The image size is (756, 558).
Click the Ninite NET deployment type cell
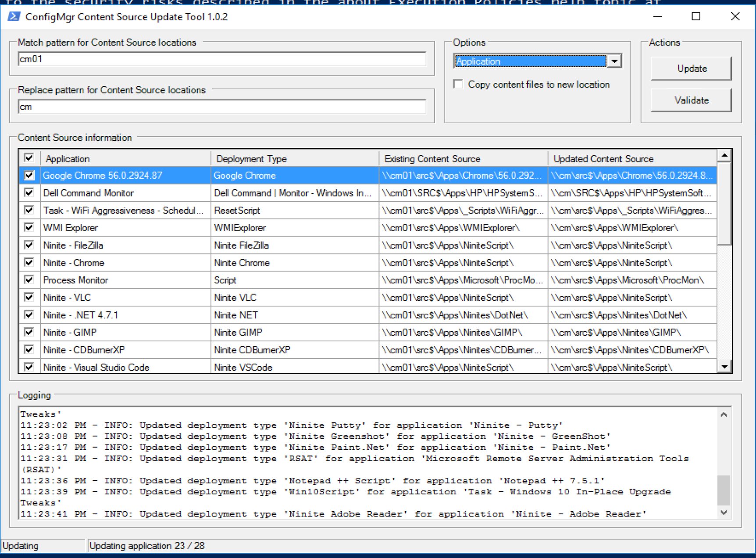click(295, 315)
